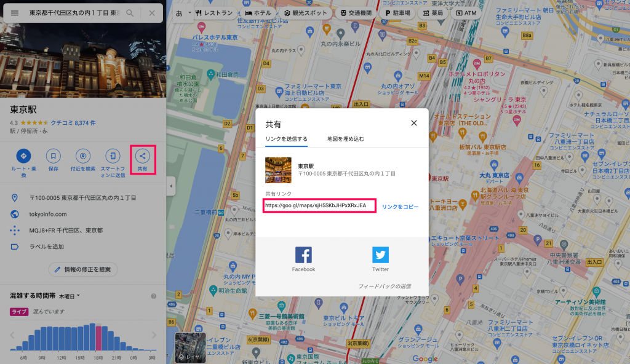Open the 木曜日 day dropdown
The image size is (630, 364).
(70, 296)
